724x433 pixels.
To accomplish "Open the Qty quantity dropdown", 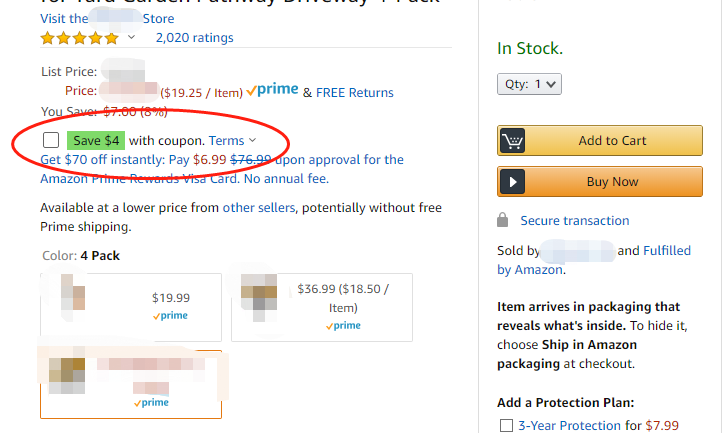I will [x=529, y=84].
